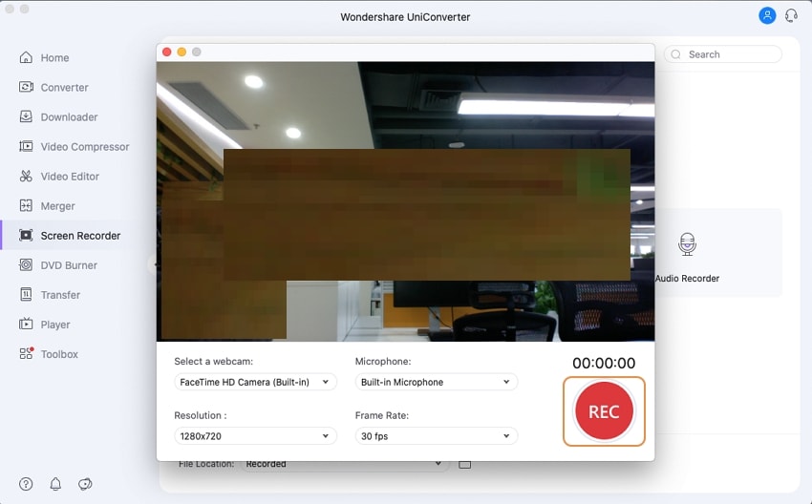Open DVD Burner from the sidebar

tap(69, 265)
